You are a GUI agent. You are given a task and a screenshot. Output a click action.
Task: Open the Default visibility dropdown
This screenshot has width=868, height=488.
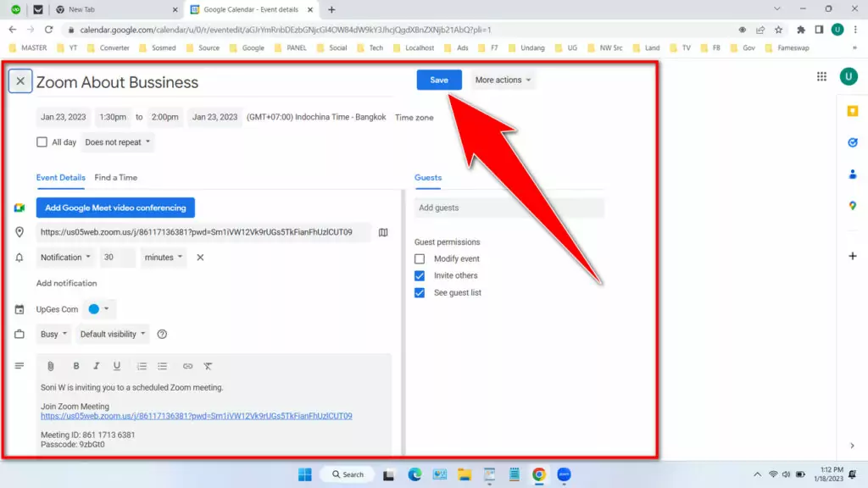pyautogui.click(x=113, y=334)
